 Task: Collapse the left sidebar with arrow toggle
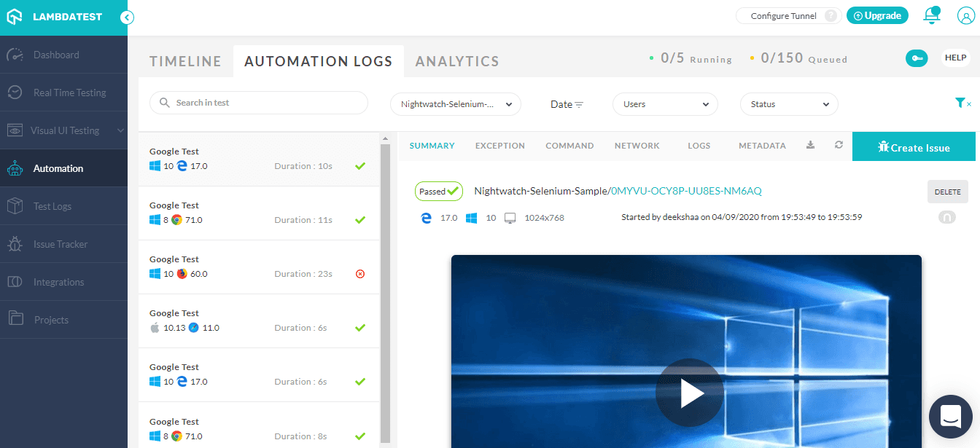pos(127,17)
